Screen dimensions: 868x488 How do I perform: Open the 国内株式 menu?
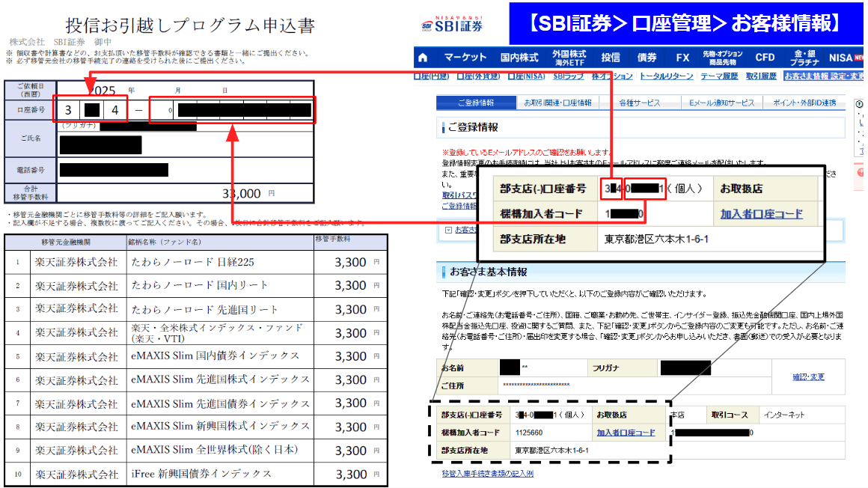pyautogui.click(x=519, y=58)
